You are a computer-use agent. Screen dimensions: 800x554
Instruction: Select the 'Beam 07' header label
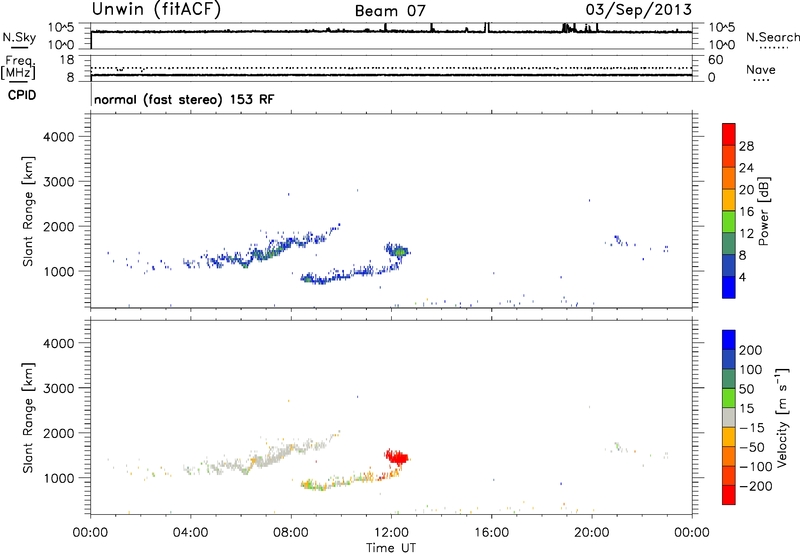[390, 11]
